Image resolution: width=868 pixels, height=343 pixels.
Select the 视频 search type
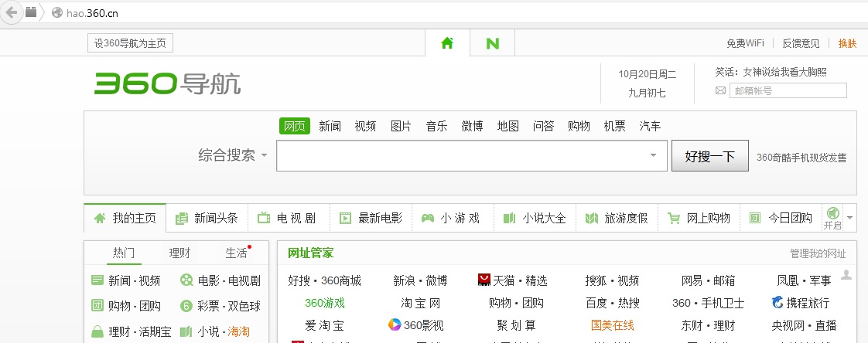point(365,126)
